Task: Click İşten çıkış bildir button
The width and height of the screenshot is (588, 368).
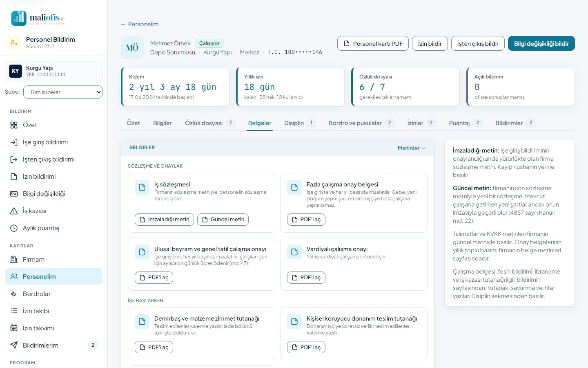Action: (478, 44)
